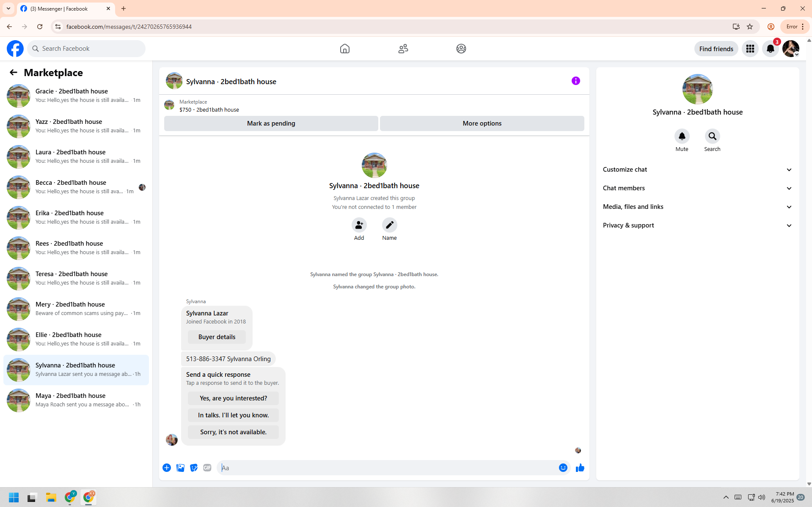Open Yazz 2bed1bath house conversation
812x507 pixels.
(x=76, y=126)
